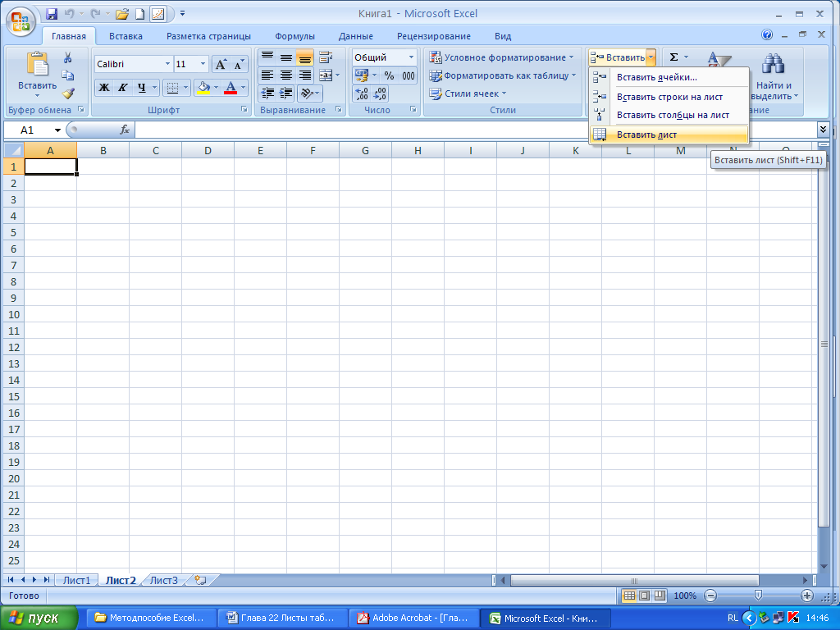Align text to bottom of cell
The image size is (840, 630).
click(305, 57)
